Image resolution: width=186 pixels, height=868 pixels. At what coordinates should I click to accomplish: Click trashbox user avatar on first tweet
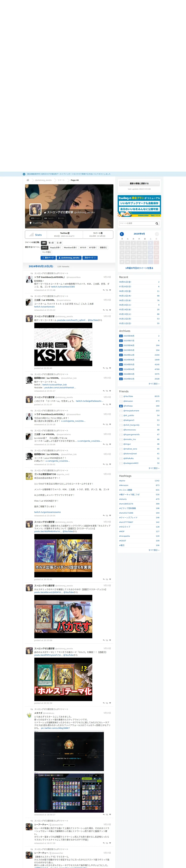[29, 279]
